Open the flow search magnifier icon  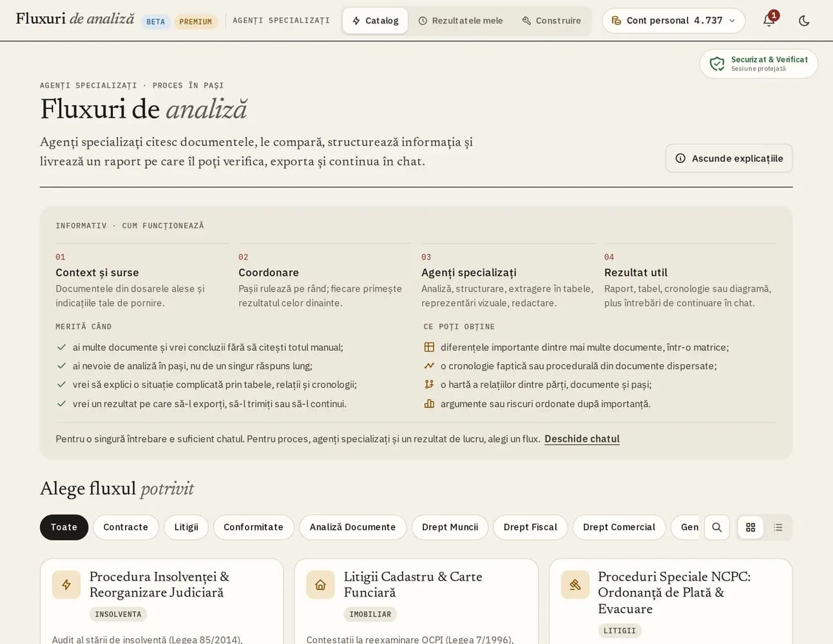(717, 527)
